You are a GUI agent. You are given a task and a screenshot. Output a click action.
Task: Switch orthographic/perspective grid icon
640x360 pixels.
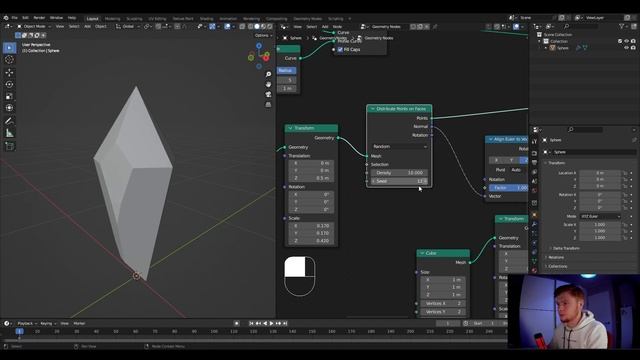[268, 104]
